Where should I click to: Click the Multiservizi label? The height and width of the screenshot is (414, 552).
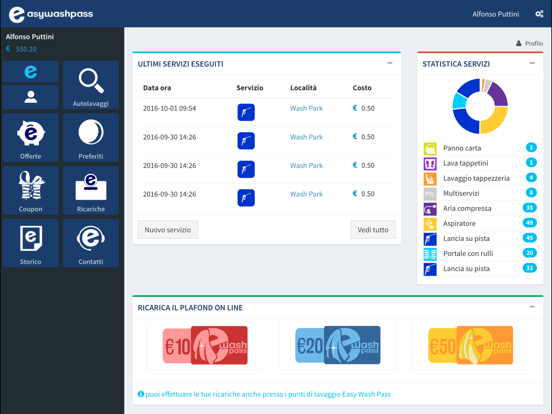pos(461,193)
